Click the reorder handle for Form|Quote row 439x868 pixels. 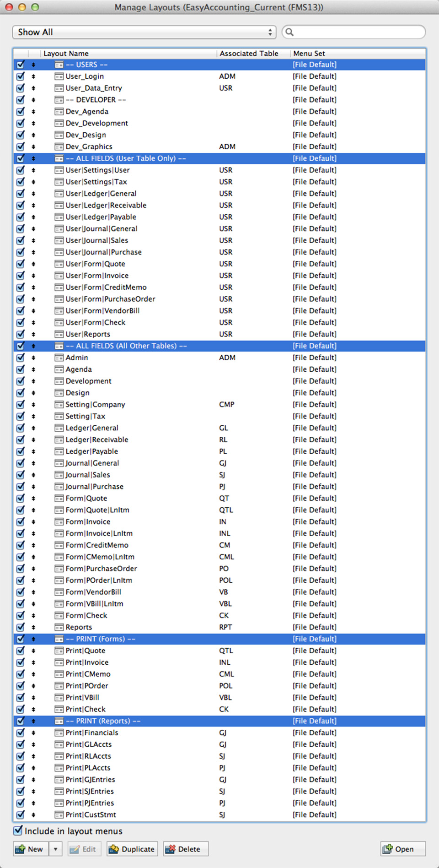33,499
